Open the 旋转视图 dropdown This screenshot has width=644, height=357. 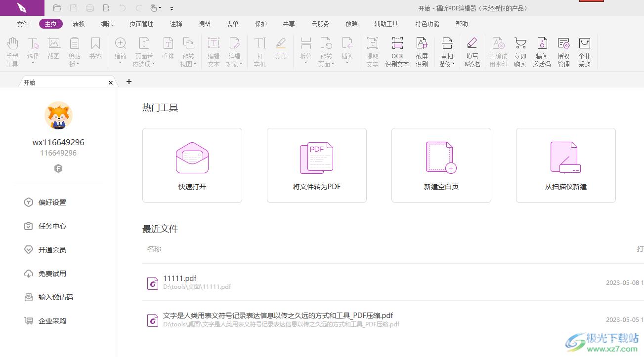tap(195, 64)
